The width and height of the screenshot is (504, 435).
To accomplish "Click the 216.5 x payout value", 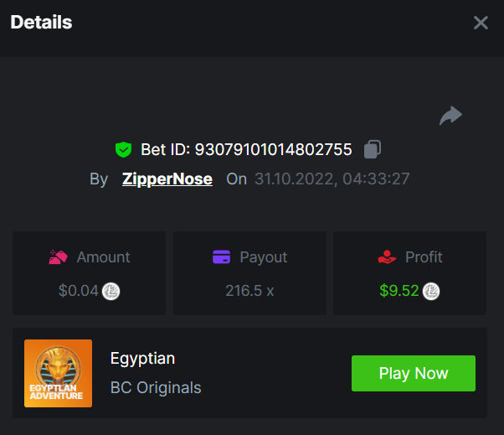I will 251,292.
